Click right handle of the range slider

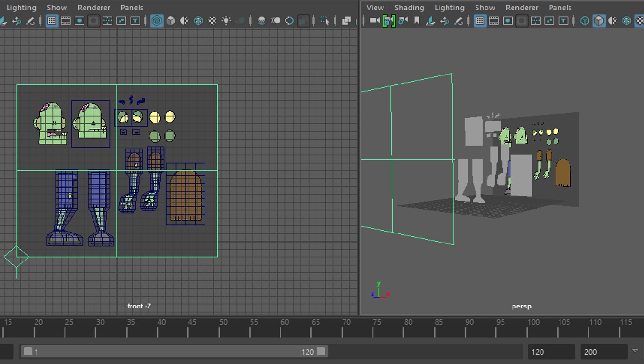(321, 352)
